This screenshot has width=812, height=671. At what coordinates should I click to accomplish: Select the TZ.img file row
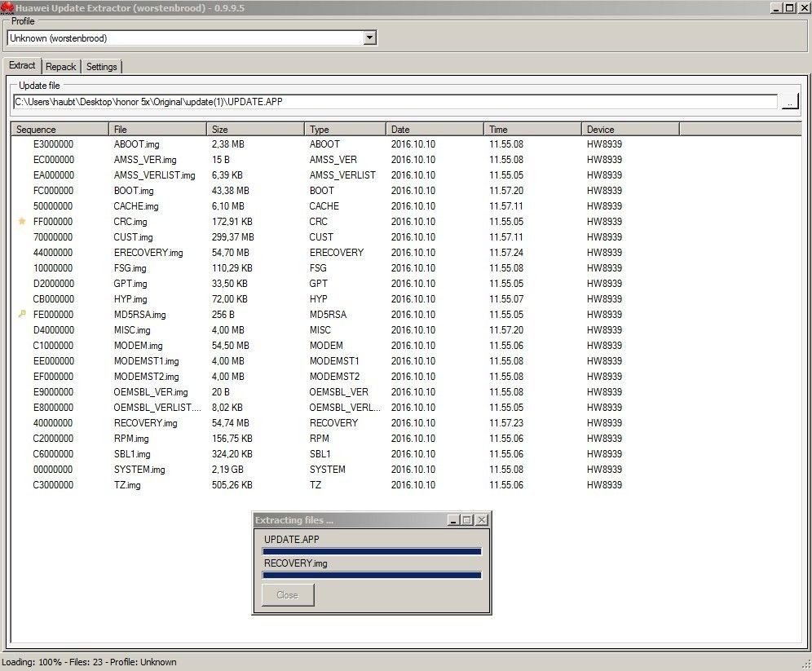click(x=346, y=485)
